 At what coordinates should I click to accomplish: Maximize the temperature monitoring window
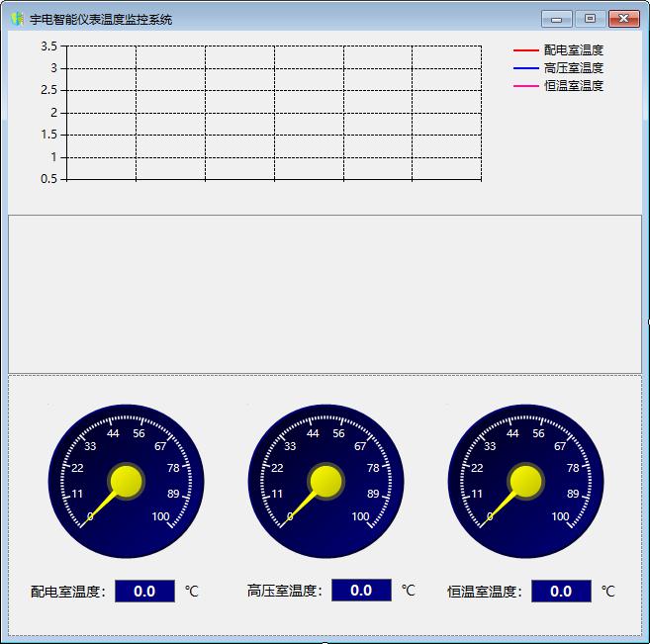coord(590,19)
